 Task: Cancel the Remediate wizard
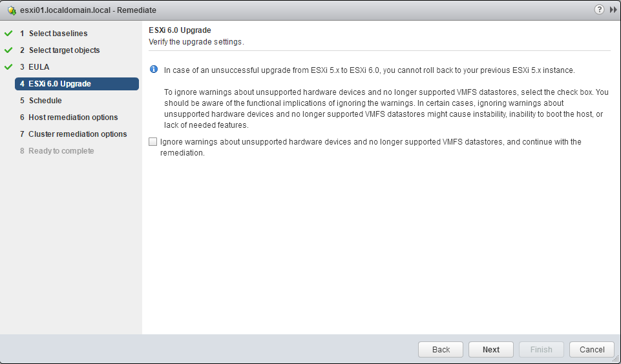point(591,350)
